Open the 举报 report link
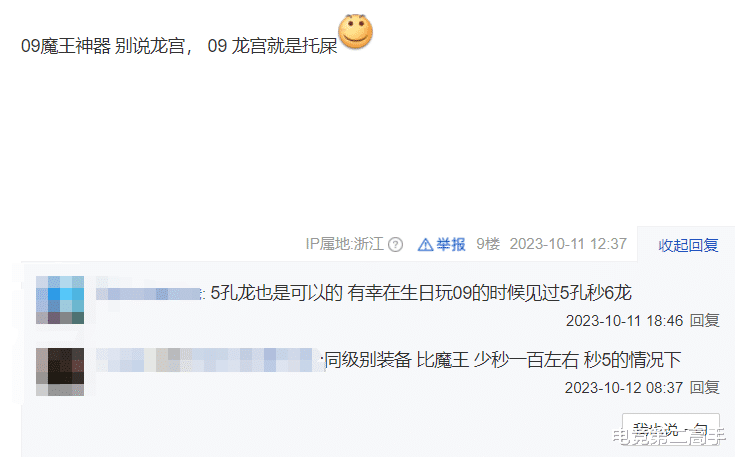Viewport: 735px width, 457px height. tap(450, 244)
